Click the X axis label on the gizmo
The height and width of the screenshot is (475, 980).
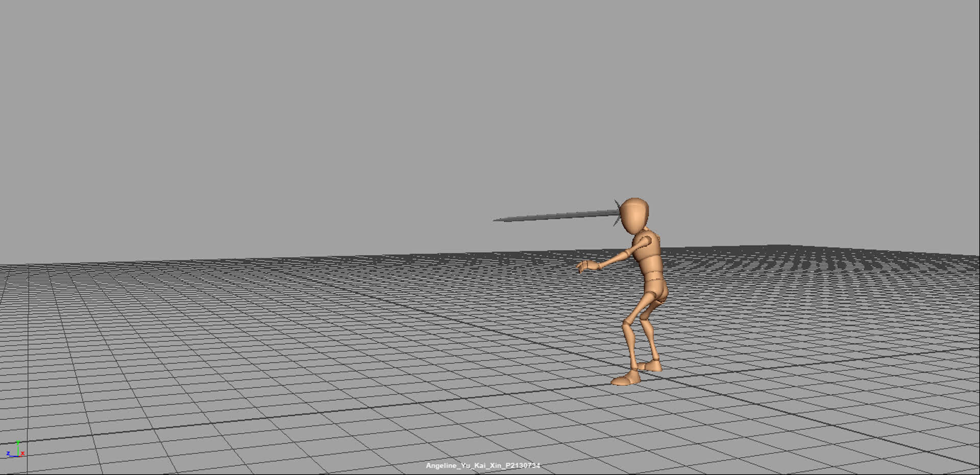tap(22, 453)
